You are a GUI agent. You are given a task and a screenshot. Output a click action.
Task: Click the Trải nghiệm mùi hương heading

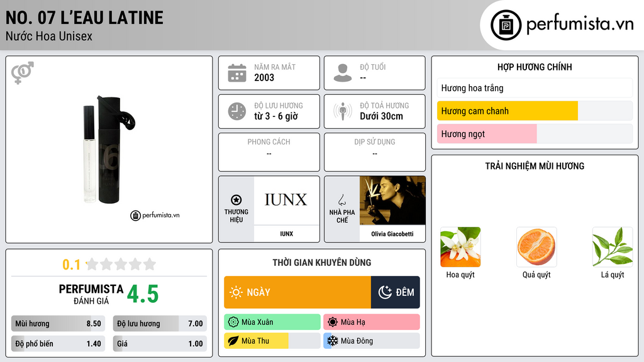click(535, 166)
